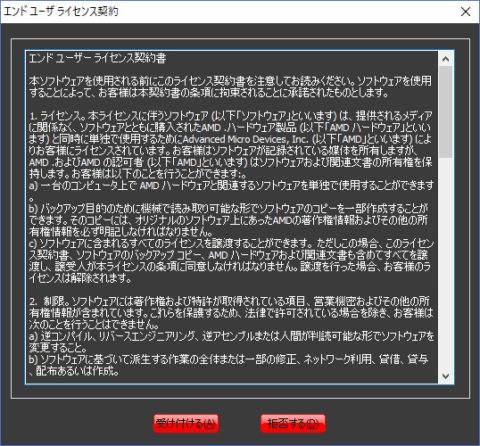Click line a) 一台のコンピュータ上で

pyautogui.click(x=231, y=185)
